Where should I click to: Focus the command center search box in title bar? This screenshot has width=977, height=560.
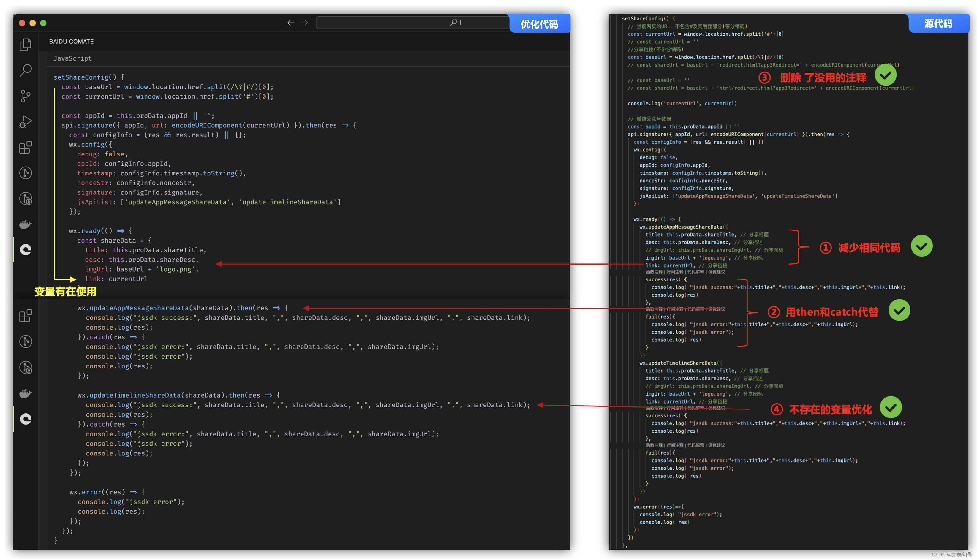coord(412,23)
